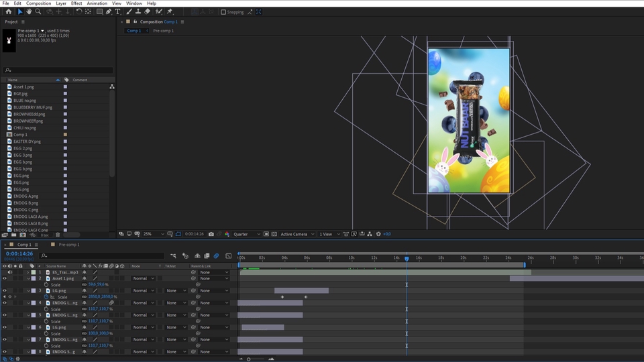
Task: Toggle audio for the ES_Trai...mp3 layer
Action: point(10,272)
